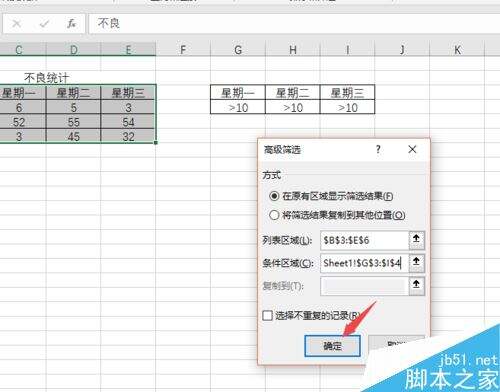Click the formula bar cancel X icon

(16, 24)
